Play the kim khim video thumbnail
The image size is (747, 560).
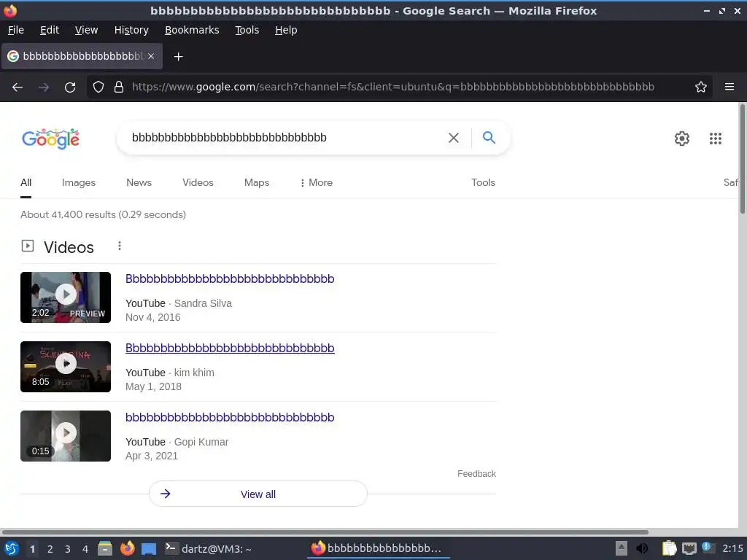coord(66,367)
